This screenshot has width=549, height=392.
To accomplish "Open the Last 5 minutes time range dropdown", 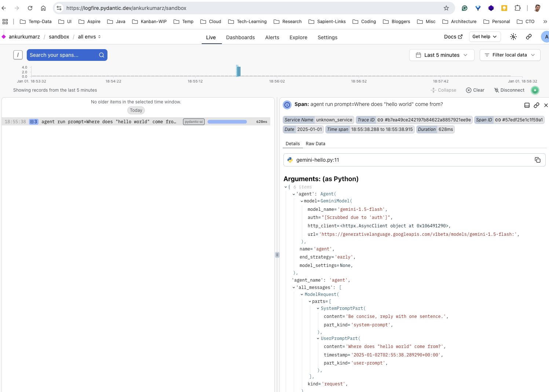I will [x=442, y=55].
